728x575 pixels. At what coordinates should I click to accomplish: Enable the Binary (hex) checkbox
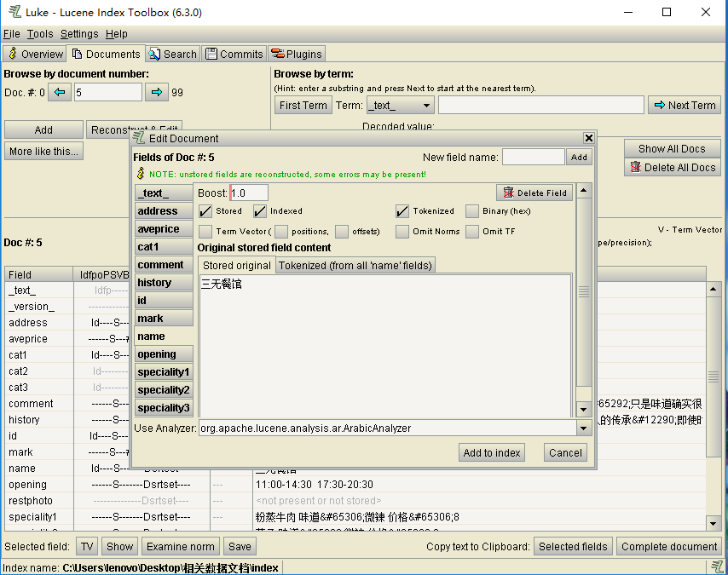(472, 211)
